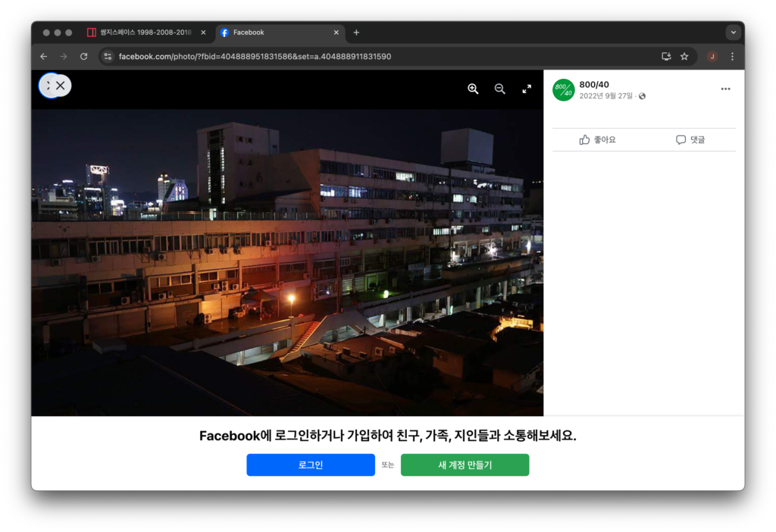Enter fullscreen photo view
Image resolution: width=776 pixels, height=532 pixels.
tap(527, 89)
